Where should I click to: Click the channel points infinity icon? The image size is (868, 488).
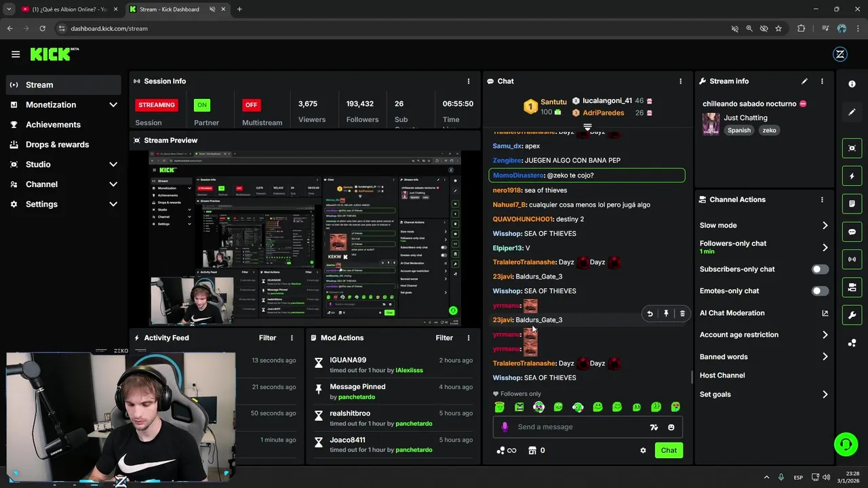(x=507, y=451)
